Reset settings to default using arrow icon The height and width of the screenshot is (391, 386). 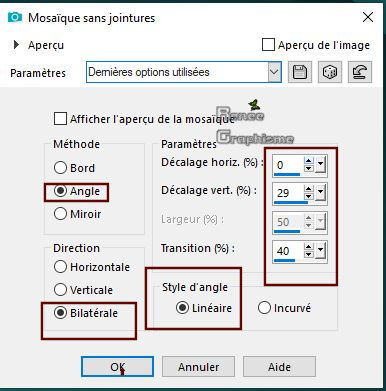(x=359, y=72)
